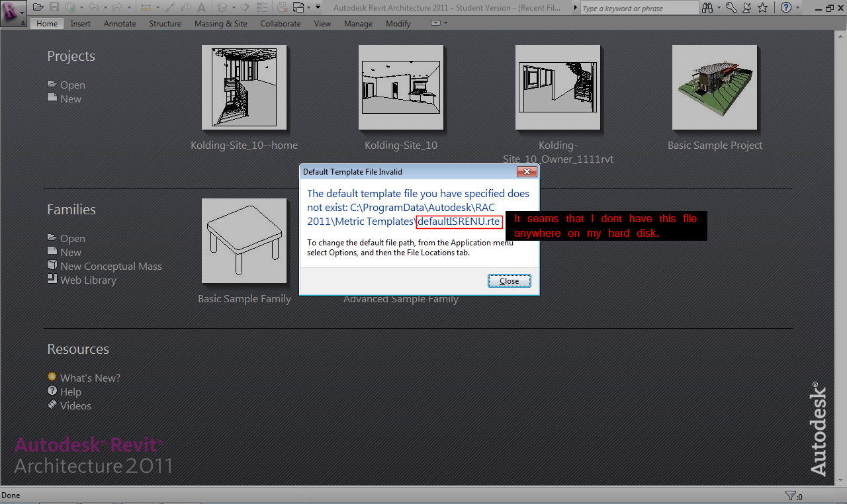847x504 pixels.
Task: Click Close button in the template dialog
Action: (509, 280)
